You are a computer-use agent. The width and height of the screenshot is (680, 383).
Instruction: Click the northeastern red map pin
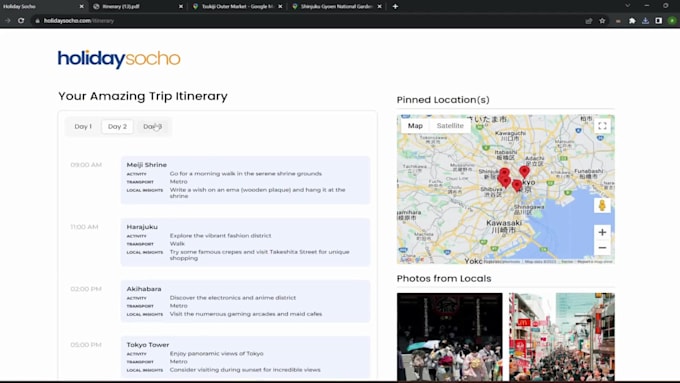pyautogui.click(x=524, y=171)
